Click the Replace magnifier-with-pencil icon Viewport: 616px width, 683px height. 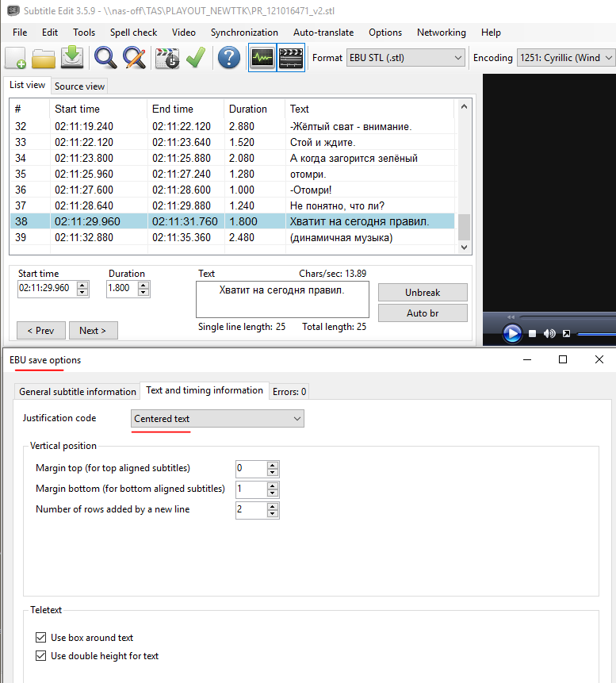134,58
